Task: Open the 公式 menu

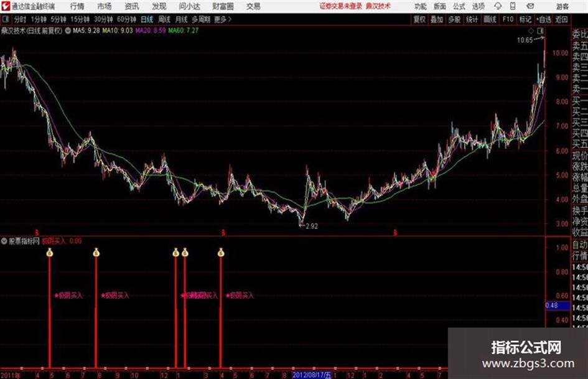Action: pyautogui.click(x=459, y=6)
